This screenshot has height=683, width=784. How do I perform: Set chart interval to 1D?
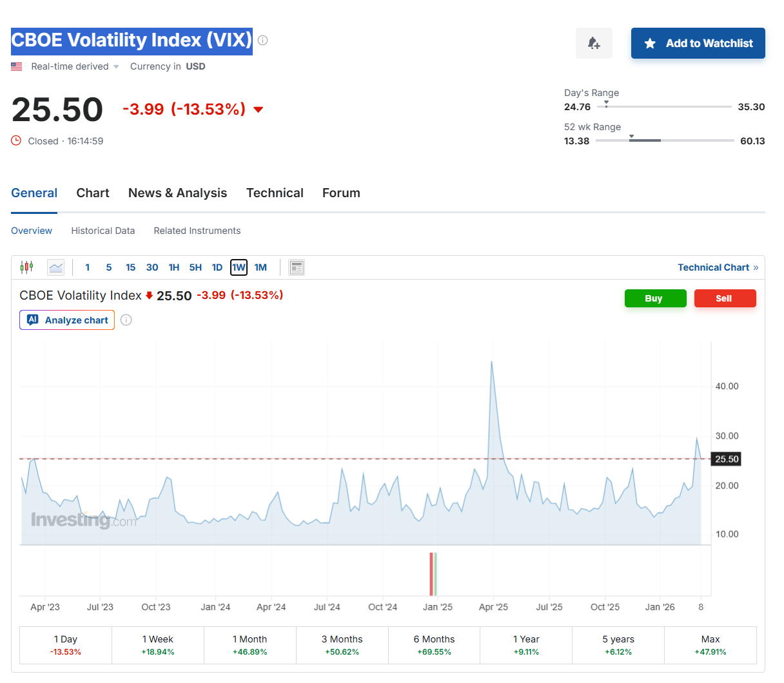pyautogui.click(x=217, y=267)
